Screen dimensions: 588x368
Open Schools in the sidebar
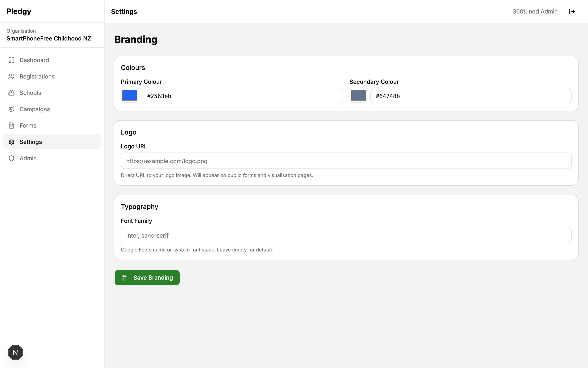pos(52,93)
